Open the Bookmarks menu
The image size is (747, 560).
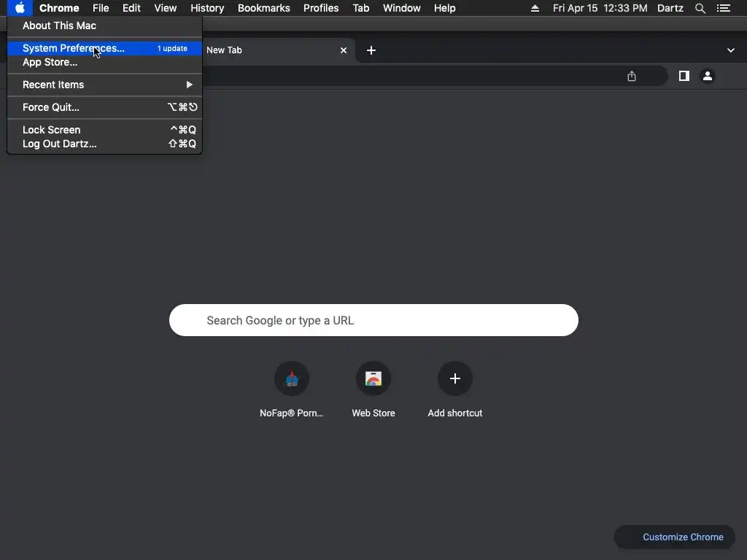264,8
